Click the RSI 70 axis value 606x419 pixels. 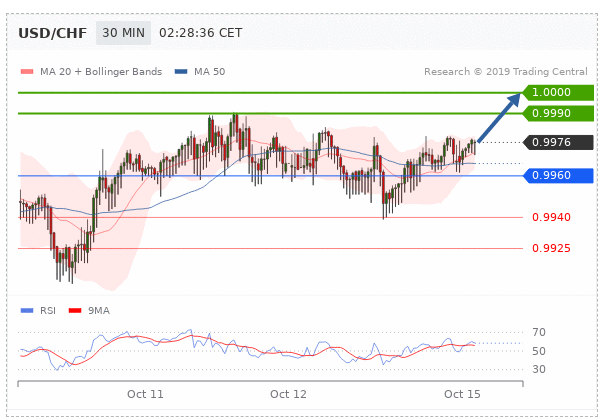click(x=539, y=332)
